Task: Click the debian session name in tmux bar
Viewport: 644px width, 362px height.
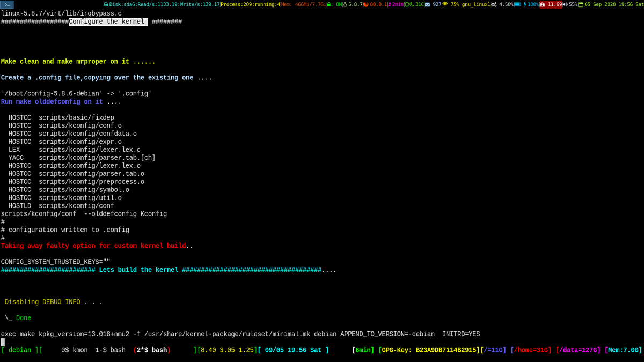Action: tap(20, 350)
